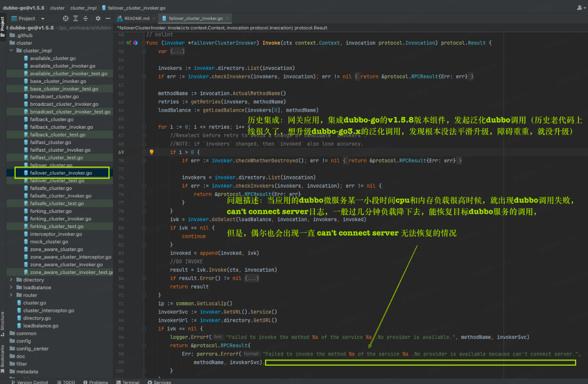588x384 pixels.
Task: Expand the router folder
Action: pyautogui.click(x=11, y=295)
